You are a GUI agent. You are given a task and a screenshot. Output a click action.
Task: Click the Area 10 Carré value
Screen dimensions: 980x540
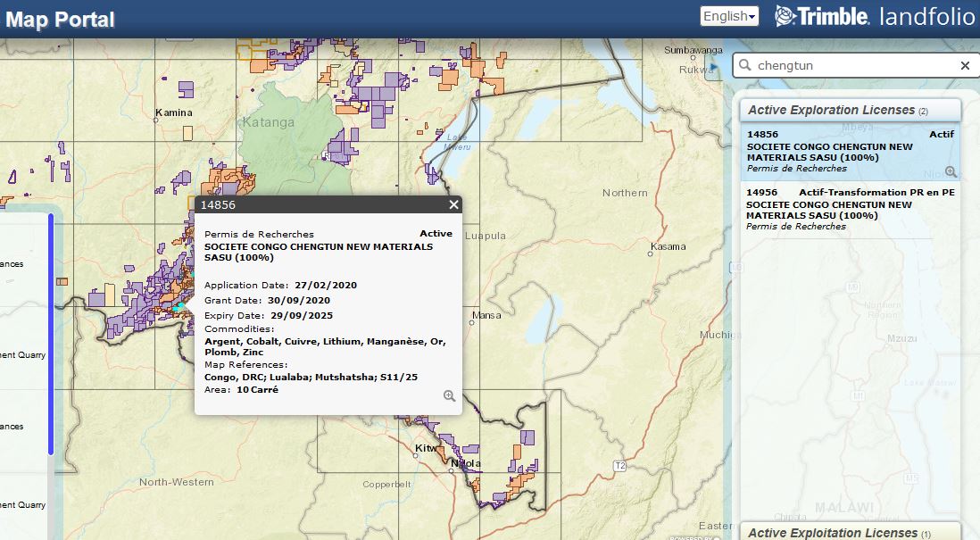[258, 389]
